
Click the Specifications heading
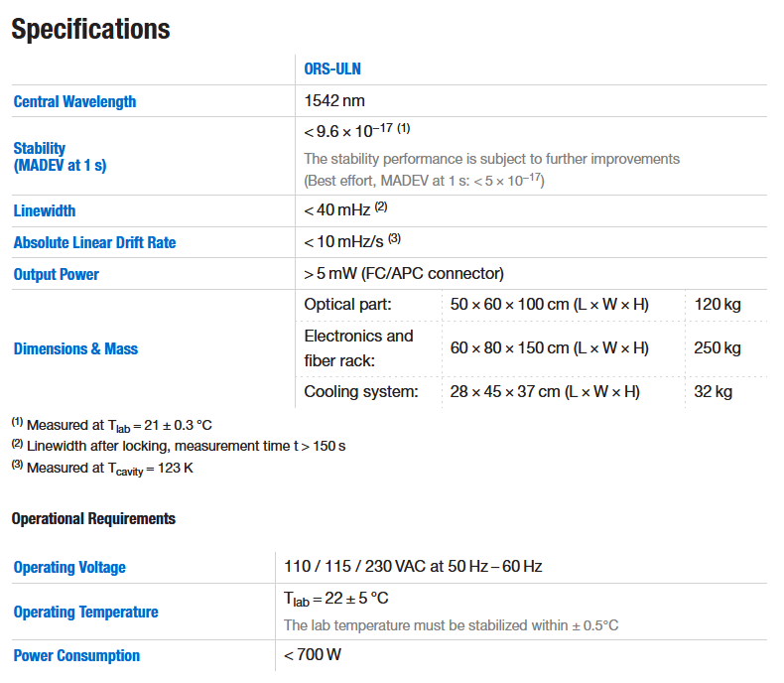coord(90,30)
